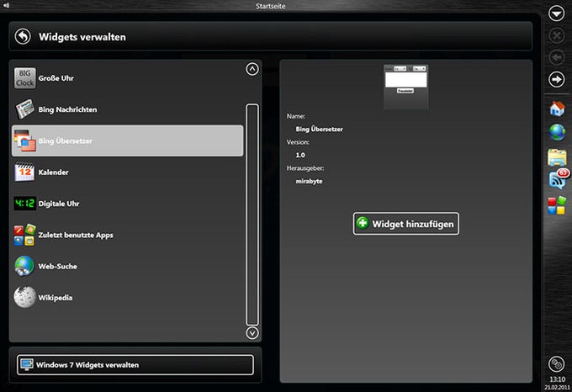
Task: Open the web browser globe in sidebar
Action: tap(557, 132)
